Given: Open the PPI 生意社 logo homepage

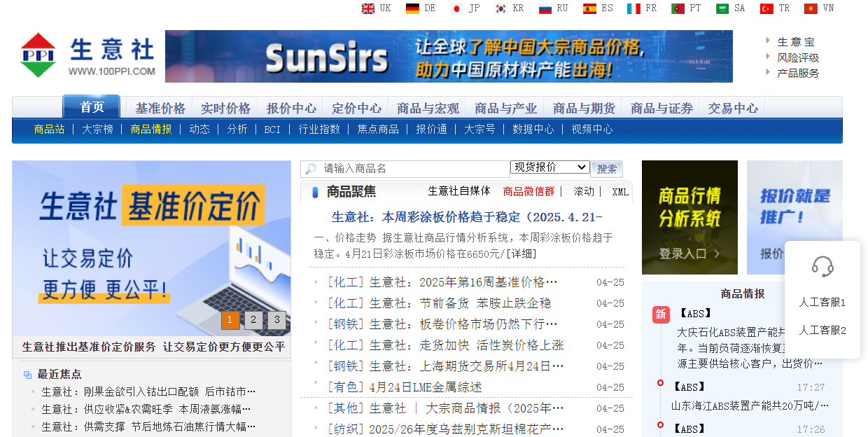Looking at the screenshot, I should pos(87,55).
